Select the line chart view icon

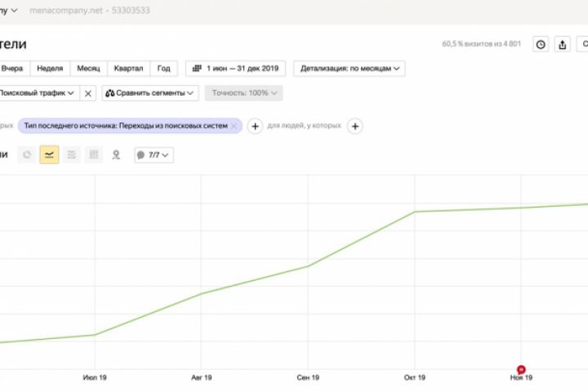coord(49,154)
